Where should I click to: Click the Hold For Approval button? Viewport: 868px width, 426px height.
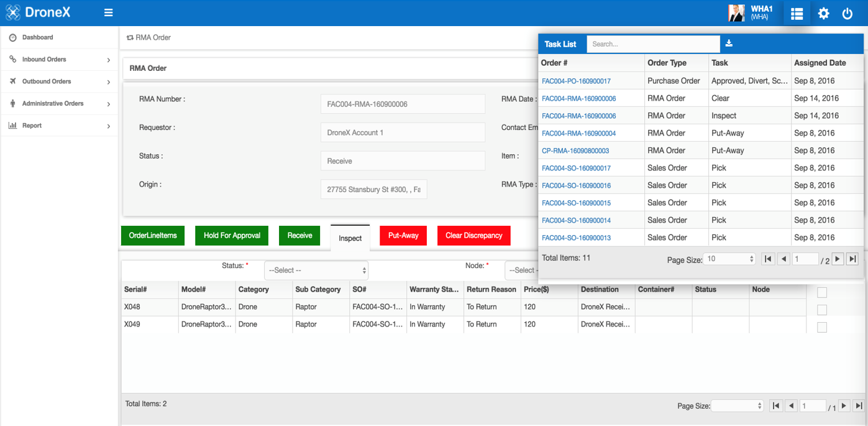pos(231,235)
